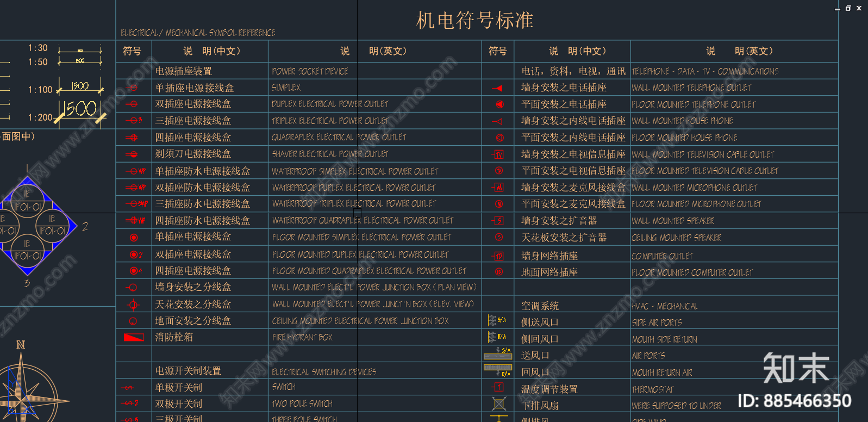Select the junction box plan view symbol
The height and width of the screenshot is (422, 868).
132,287
